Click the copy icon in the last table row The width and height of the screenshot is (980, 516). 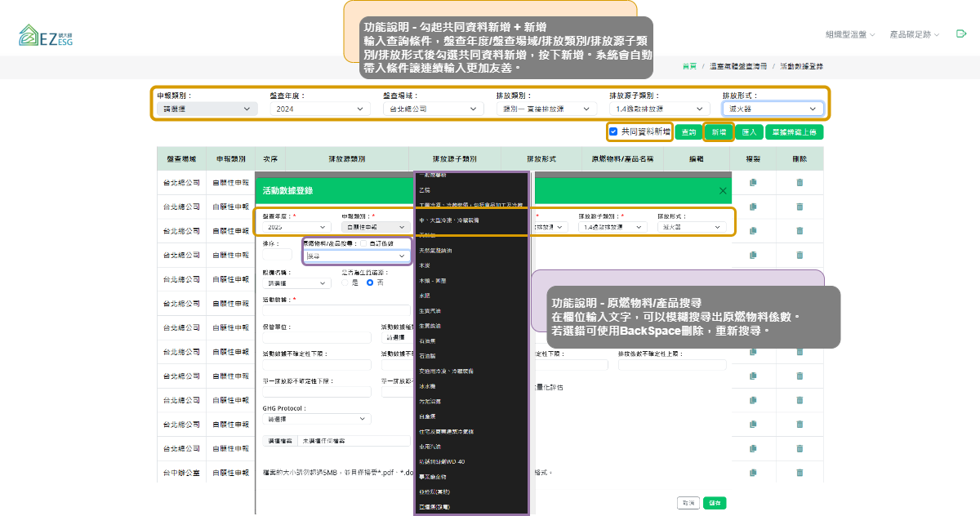pyautogui.click(x=753, y=473)
